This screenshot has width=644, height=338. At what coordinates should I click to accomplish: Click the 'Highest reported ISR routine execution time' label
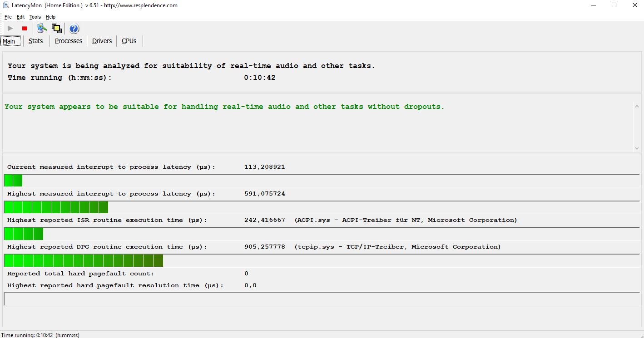coord(107,220)
